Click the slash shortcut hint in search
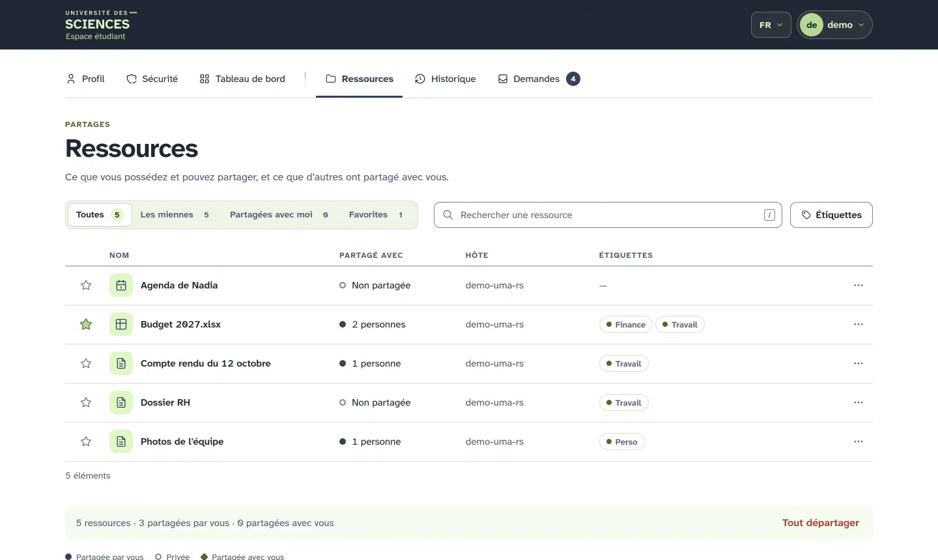Screen dimensions: 938x560 tap(769, 215)
